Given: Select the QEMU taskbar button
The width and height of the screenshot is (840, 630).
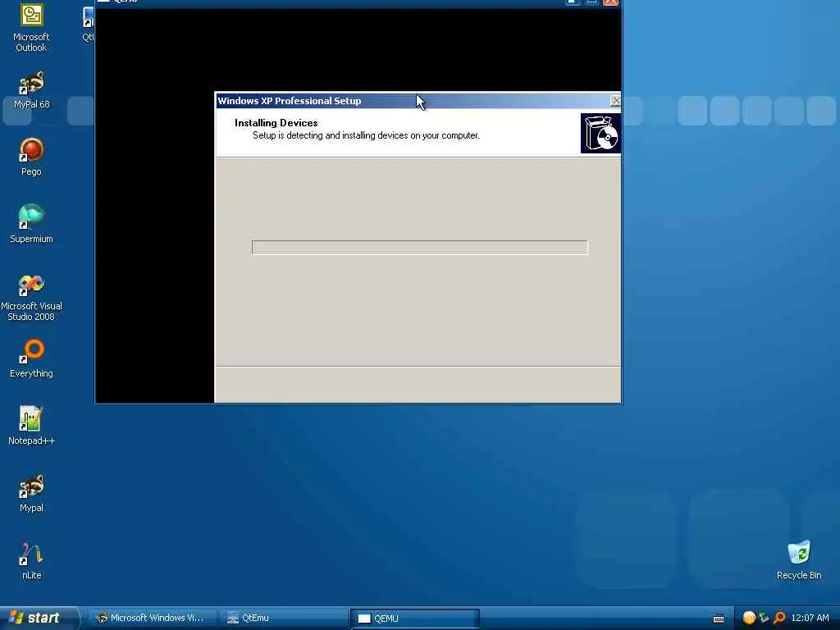Looking at the screenshot, I should 415,619.
